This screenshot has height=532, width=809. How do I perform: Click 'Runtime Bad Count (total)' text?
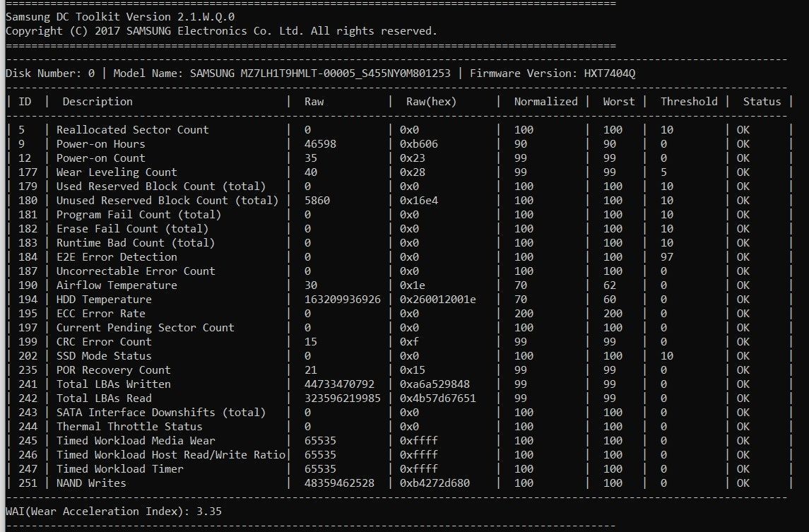click(135, 243)
